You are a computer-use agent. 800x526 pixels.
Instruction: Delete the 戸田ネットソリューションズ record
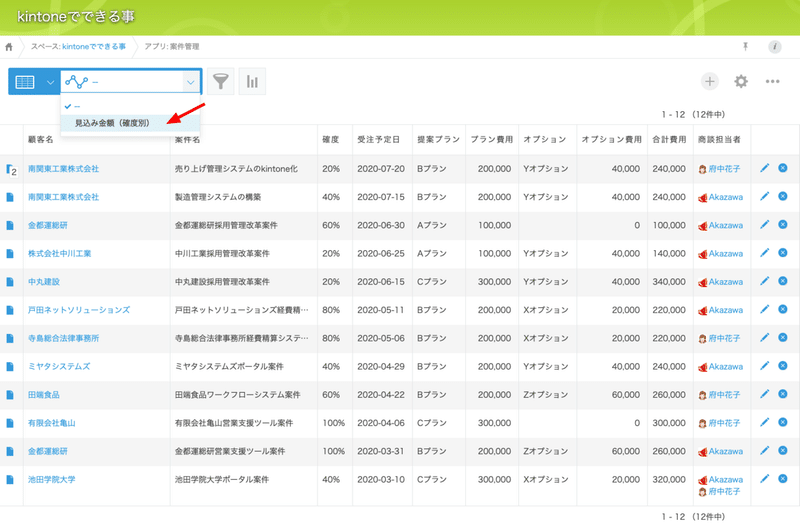783,309
